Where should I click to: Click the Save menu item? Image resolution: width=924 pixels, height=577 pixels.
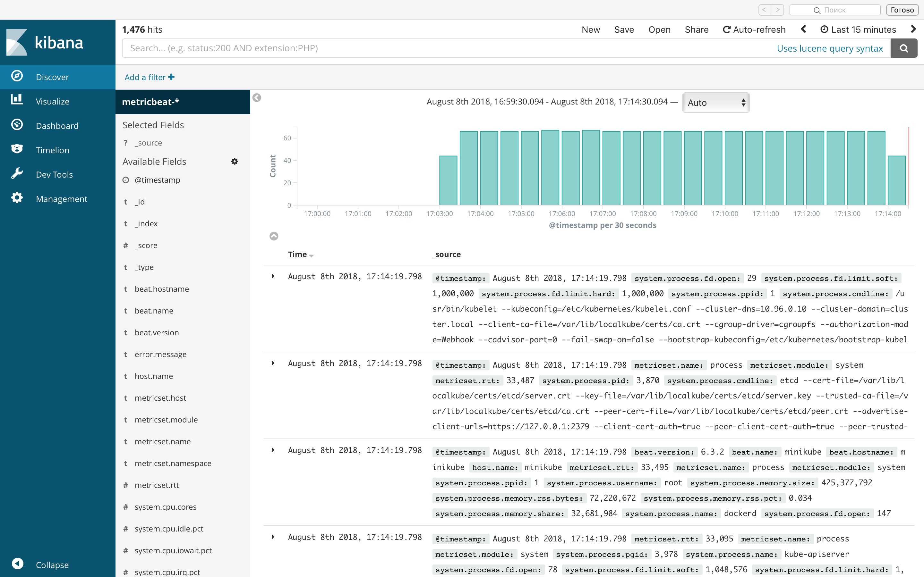tap(624, 29)
